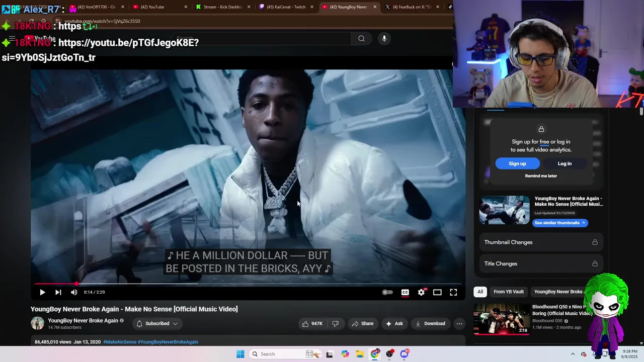Expand the Title Changes section
The width and height of the screenshot is (644, 362).
tap(541, 263)
